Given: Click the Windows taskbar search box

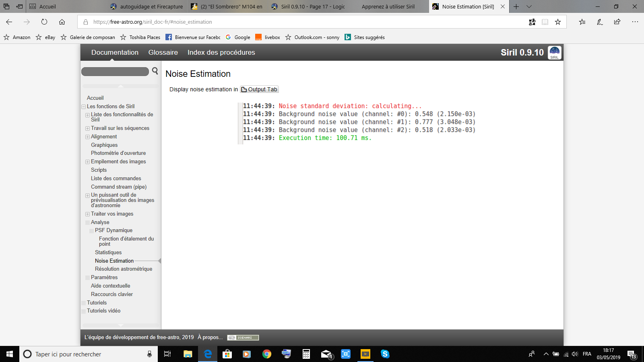Looking at the screenshot, I should [89, 354].
